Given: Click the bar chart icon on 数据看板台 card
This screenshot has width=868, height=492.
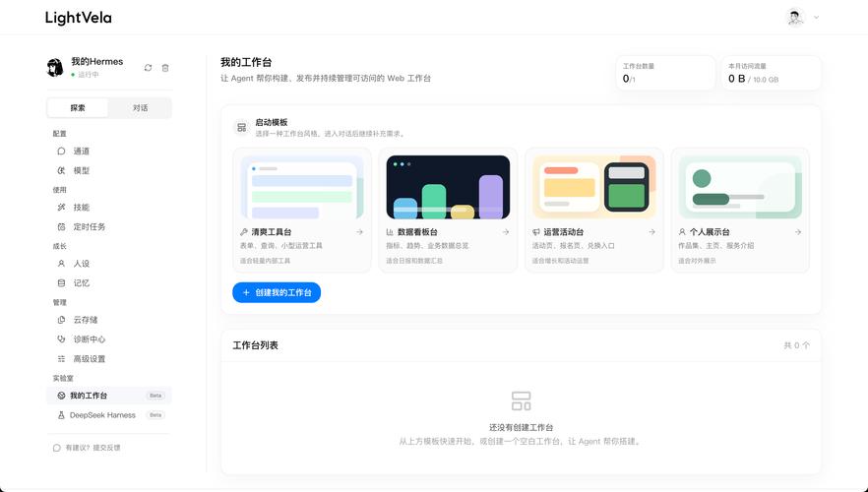Looking at the screenshot, I should click(390, 232).
